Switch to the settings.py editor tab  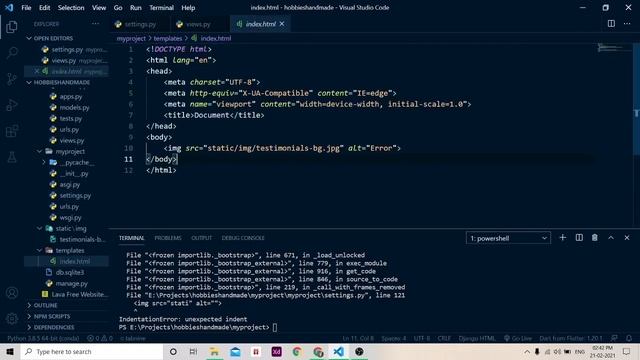[140, 24]
